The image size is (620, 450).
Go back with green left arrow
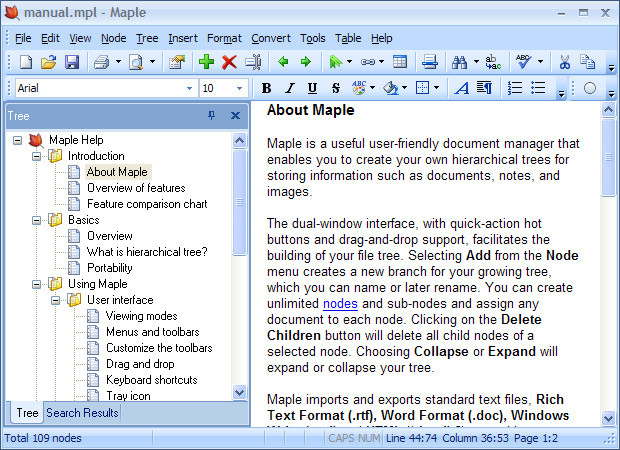(283, 62)
